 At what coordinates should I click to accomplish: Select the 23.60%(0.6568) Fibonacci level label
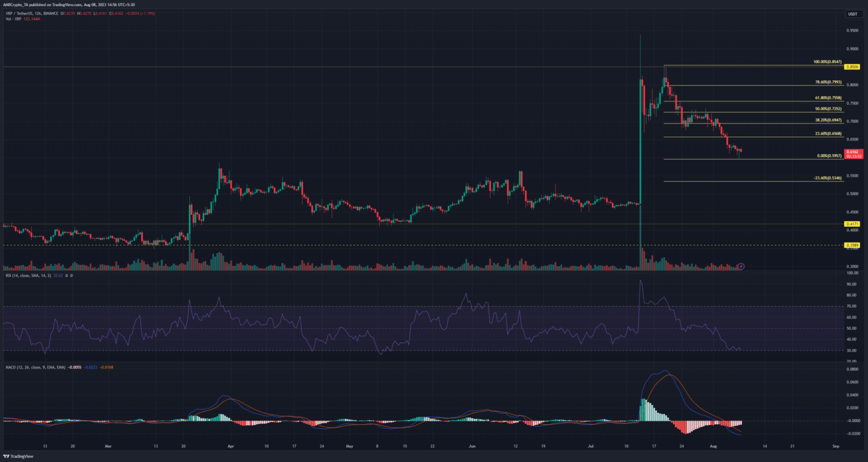828,133
